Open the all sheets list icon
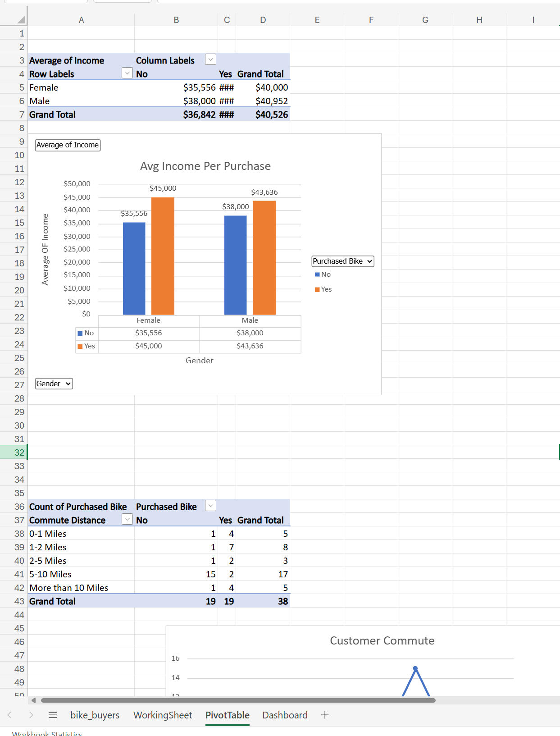The height and width of the screenshot is (736, 560). tap(53, 715)
